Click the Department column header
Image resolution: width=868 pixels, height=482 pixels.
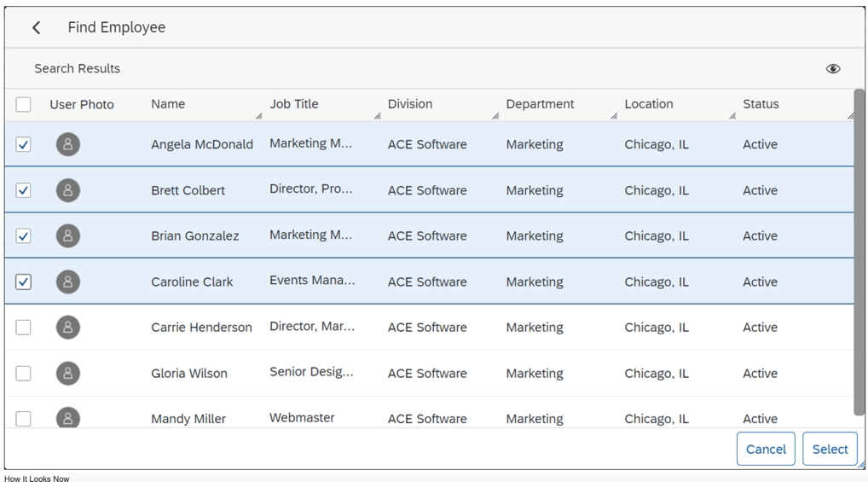click(540, 104)
